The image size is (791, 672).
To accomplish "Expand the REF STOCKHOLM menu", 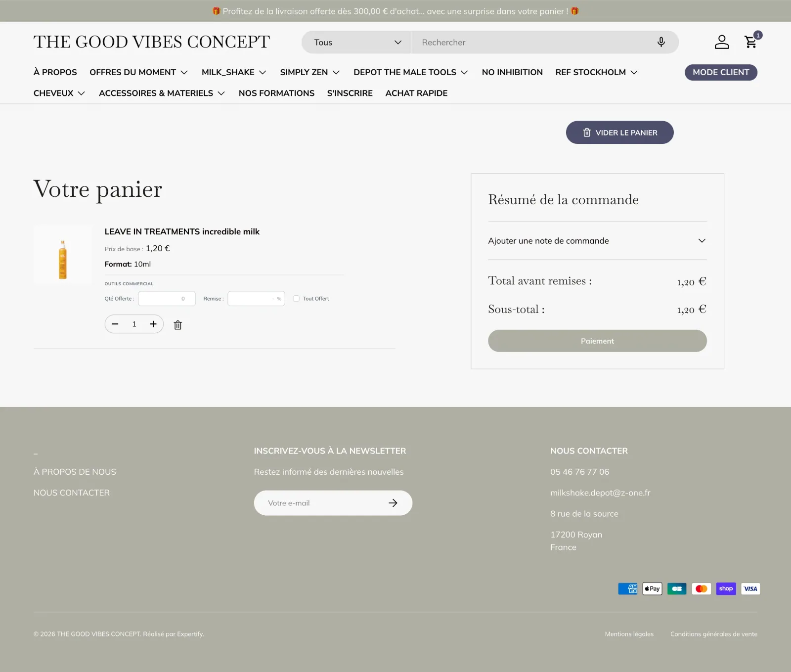I will pos(597,72).
